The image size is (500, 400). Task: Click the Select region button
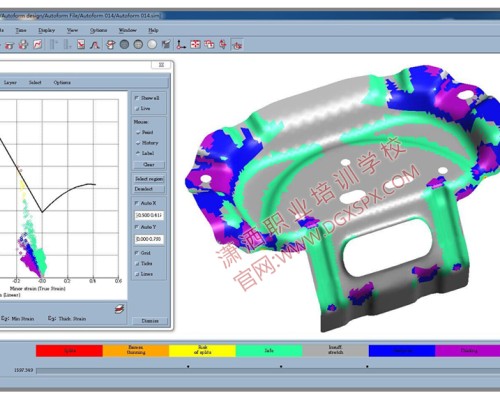(149, 179)
